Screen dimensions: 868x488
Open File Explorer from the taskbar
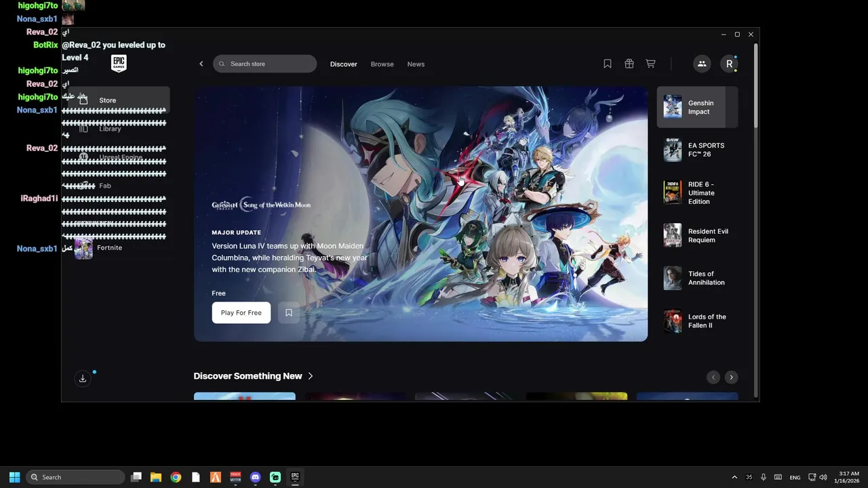156,477
